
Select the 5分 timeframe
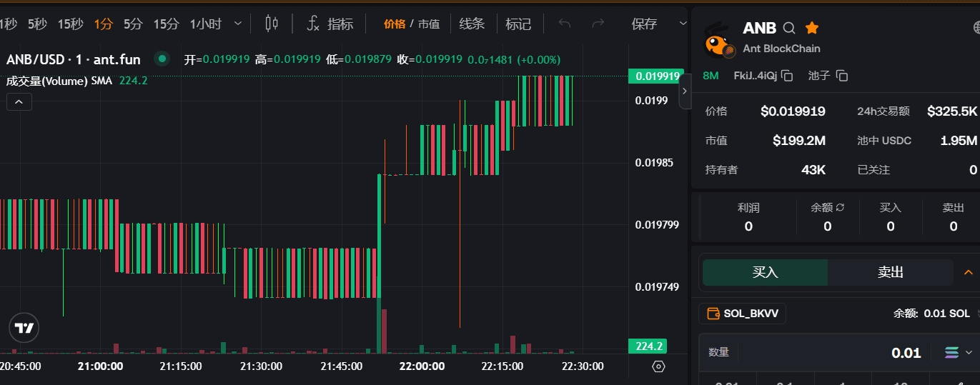[x=133, y=24]
